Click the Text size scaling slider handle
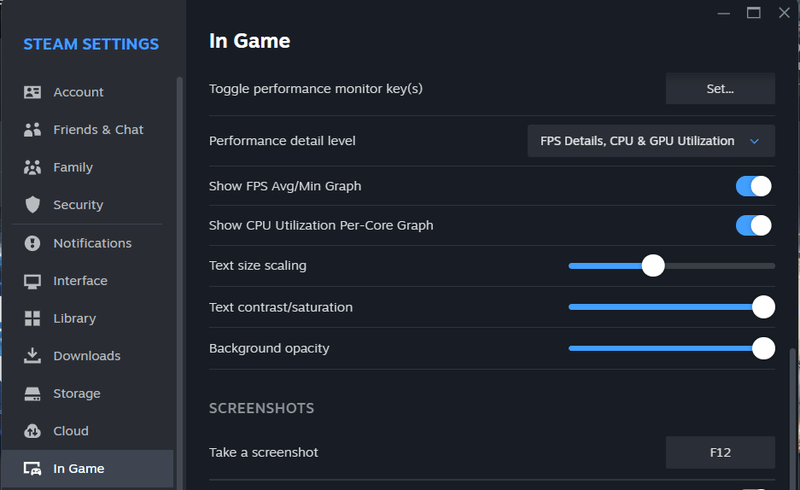 pos(653,266)
